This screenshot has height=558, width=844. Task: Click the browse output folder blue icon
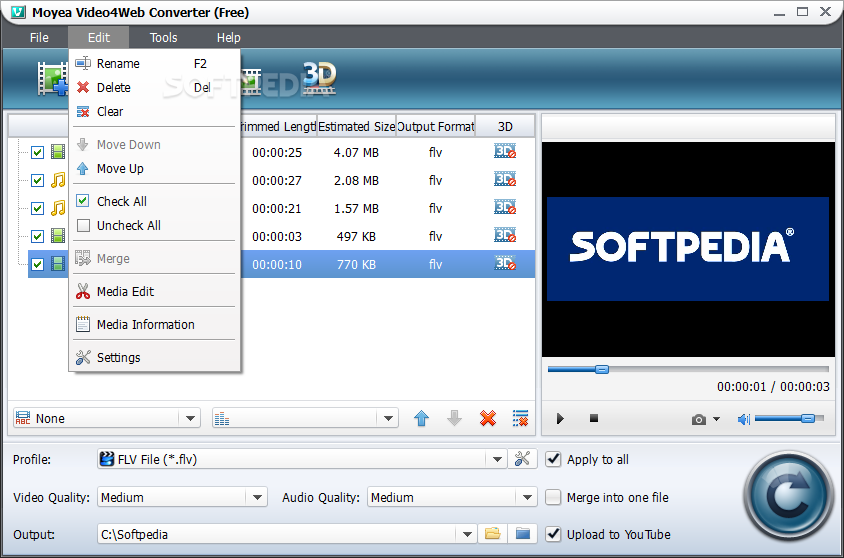coord(523,534)
